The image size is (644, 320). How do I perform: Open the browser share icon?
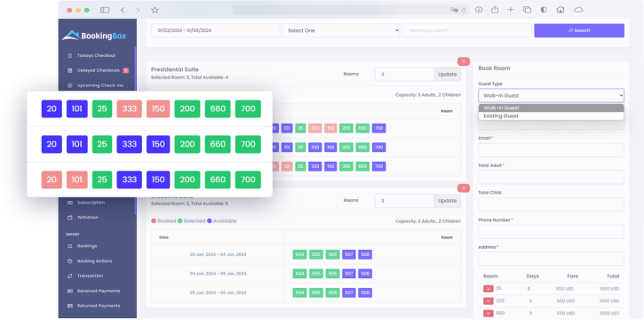coord(495,10)
